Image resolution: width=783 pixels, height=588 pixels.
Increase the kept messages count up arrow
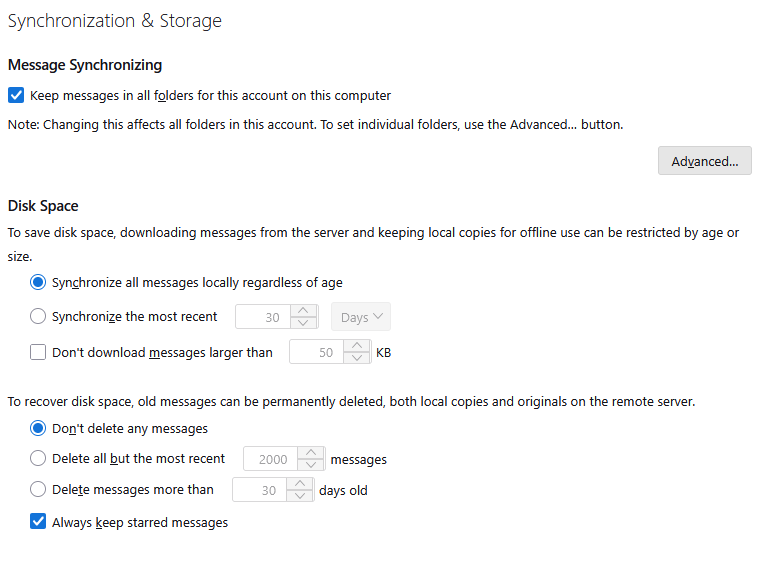[x=312, y=453]
